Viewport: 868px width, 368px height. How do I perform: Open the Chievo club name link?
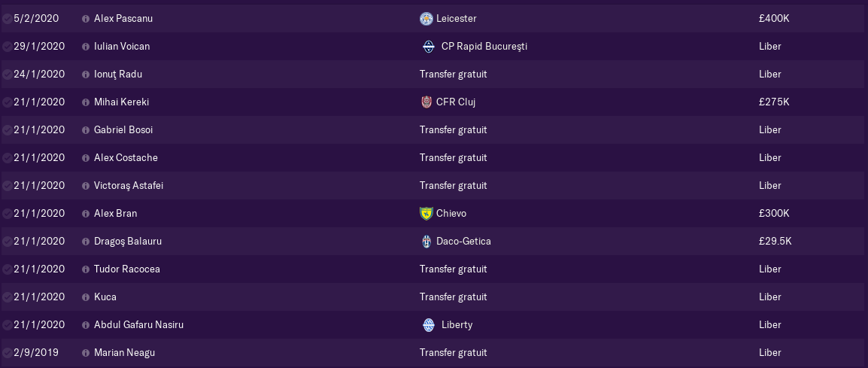(x=451, y=214)
